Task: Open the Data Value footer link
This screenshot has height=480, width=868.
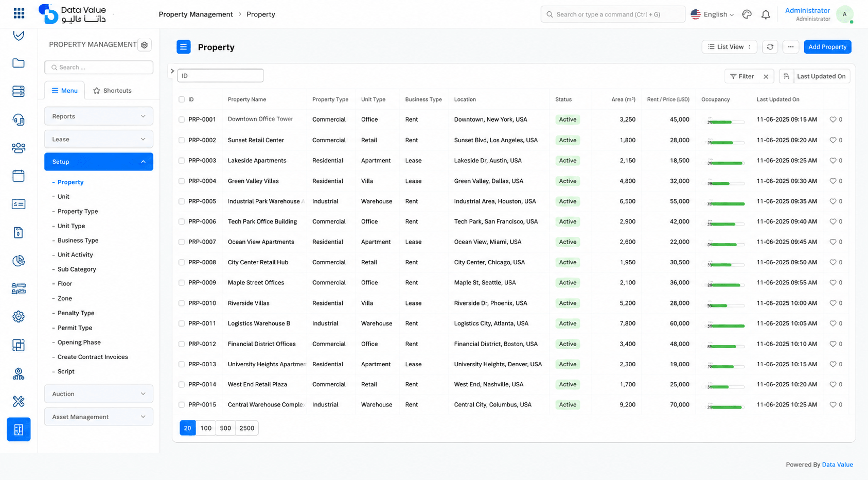Action: coord(837,465)
